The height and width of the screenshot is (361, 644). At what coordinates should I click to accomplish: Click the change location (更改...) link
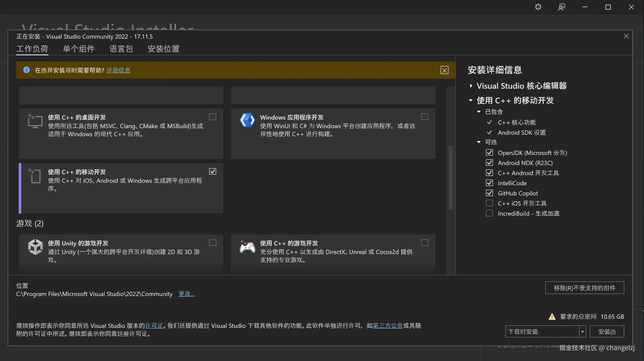point(187,294)
